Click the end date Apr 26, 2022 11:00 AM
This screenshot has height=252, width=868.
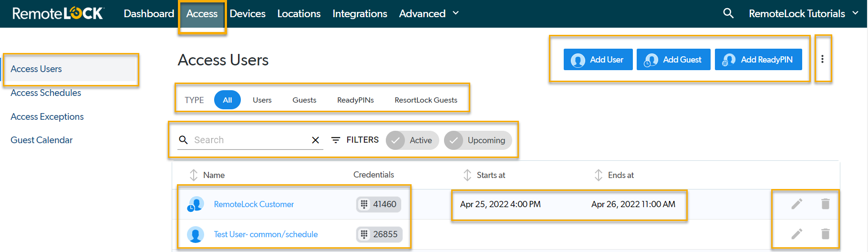(x=633, y=204)
